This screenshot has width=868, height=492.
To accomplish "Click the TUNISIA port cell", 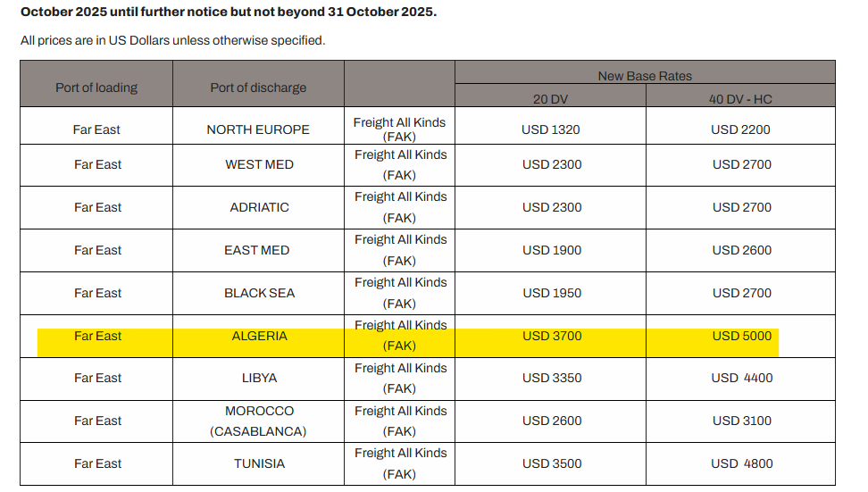I will tap(258, 463).
